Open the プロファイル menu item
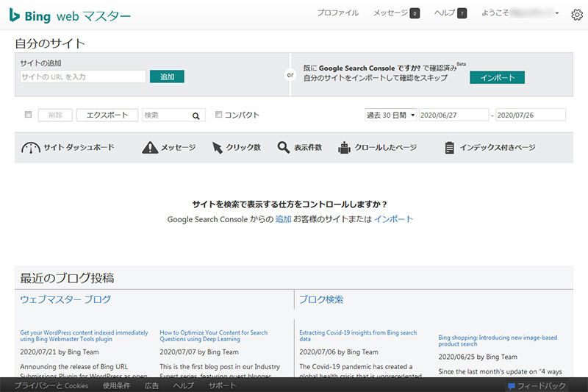 click(338, 13)
